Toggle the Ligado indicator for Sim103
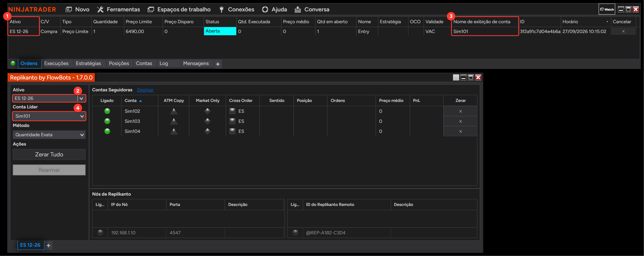 point(107,121)
